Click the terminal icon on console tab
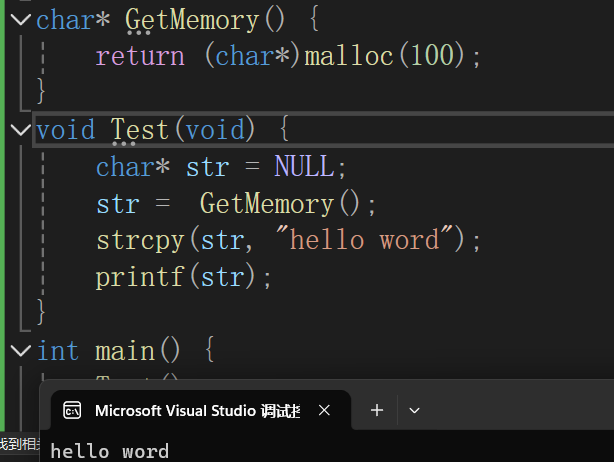Screen dimensions: 614x462 click(x=72, y=410)
